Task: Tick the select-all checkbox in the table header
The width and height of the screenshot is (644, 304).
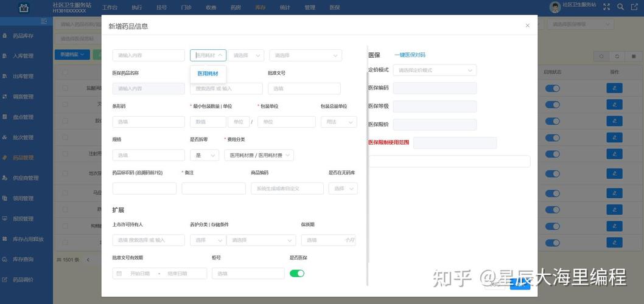Action: click(65, 72)
